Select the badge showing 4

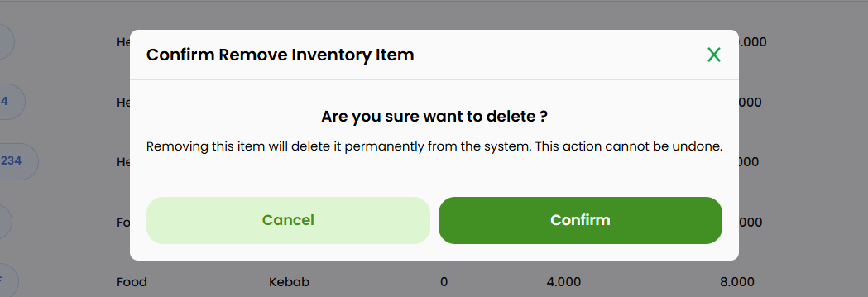point(4,101)
